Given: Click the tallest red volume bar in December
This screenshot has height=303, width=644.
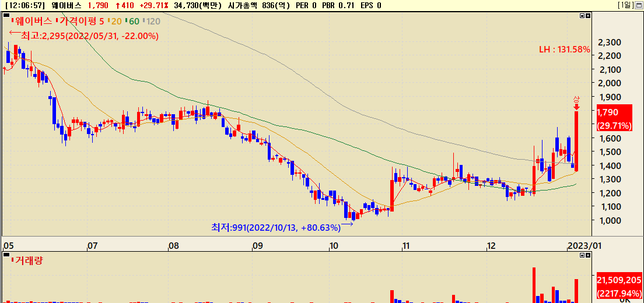Looking at the screenshot, I should point(534,285).
